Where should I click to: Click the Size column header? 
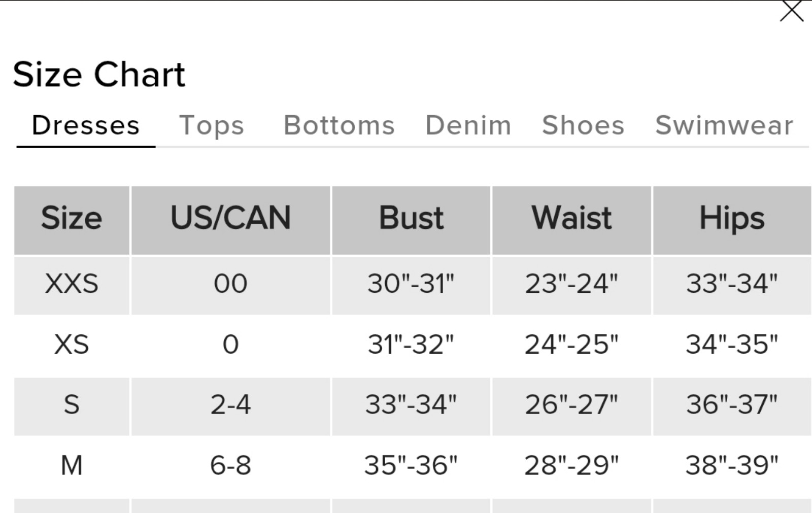pos(72,220)
